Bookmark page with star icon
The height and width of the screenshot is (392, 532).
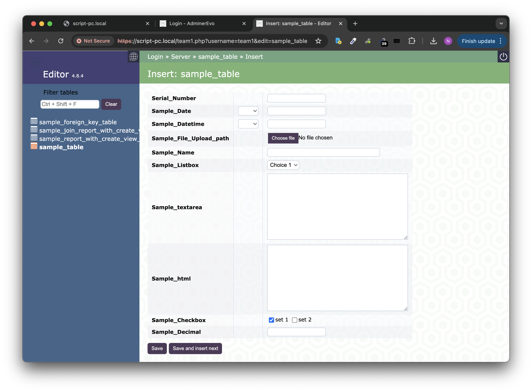pos(318,41)
